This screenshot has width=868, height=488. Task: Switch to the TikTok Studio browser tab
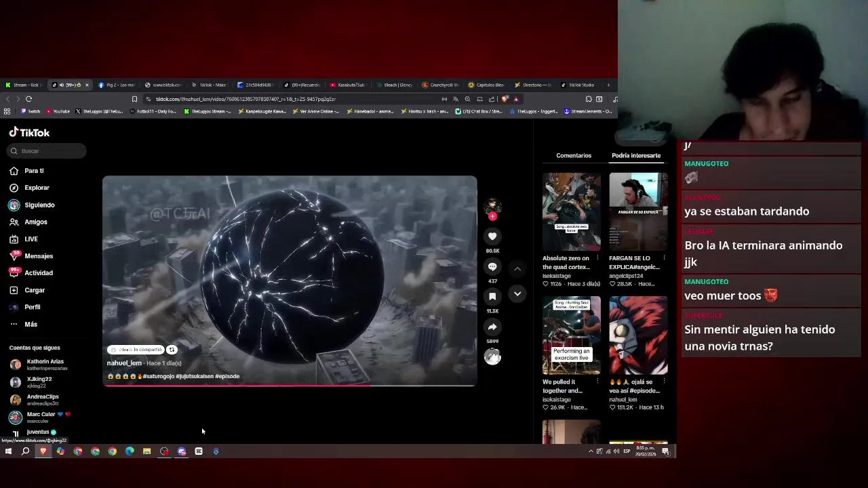tap(576, 85)
